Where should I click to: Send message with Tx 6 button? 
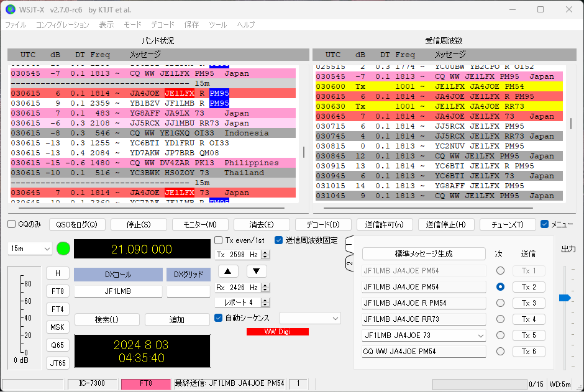coord(529,352)
